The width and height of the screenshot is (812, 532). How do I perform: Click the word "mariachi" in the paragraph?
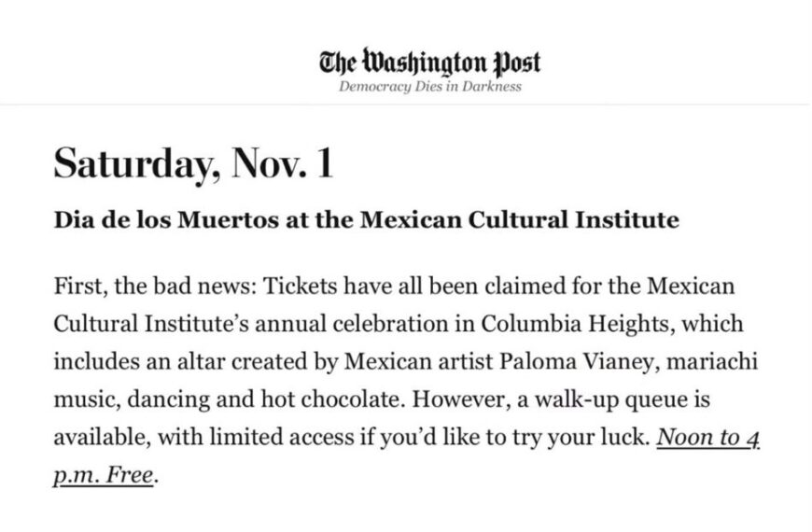[712, 361]
